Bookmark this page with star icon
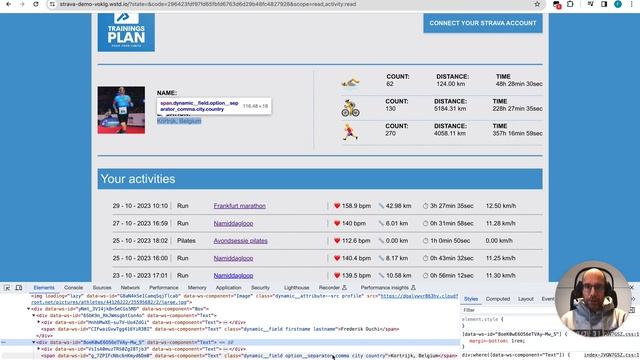The height and width of the screenshot is (360, 640). (x=537, y=4)
